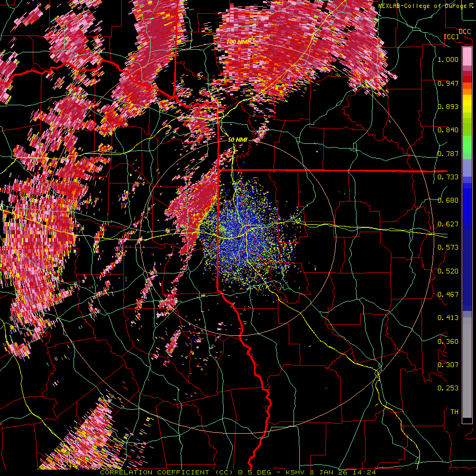The image size is (476, 476).
Task: Click the 0.360 scale label
Action: tap(448, 342)
